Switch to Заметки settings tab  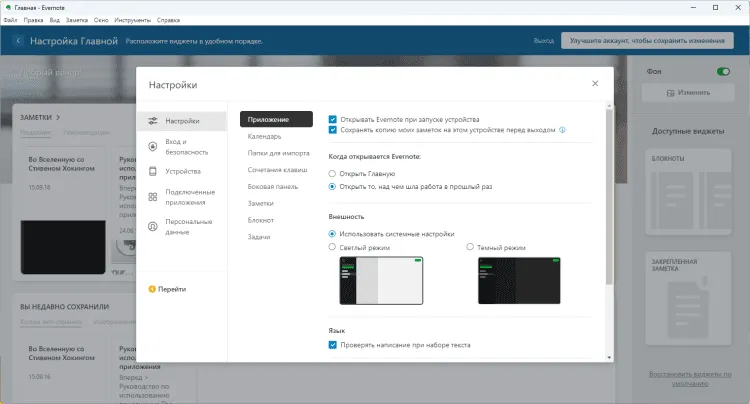[261, 203]
